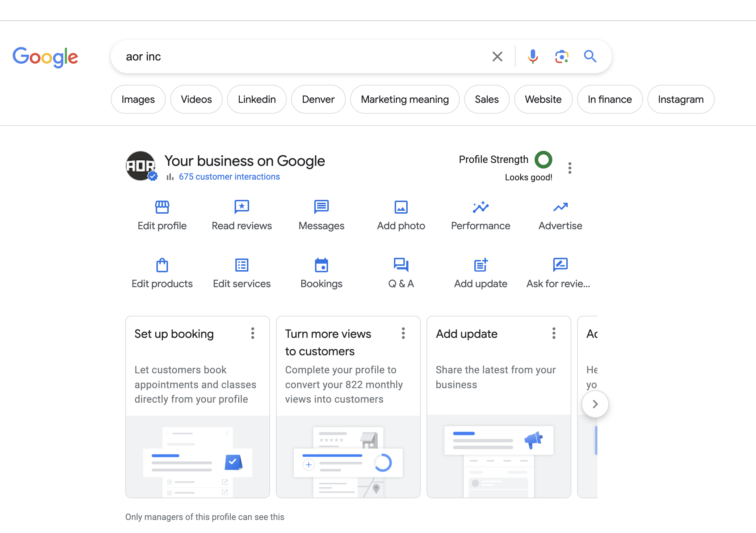Viewport: 756px width, 533px height.
Task: Select the Linkedin filter chip
Action: tap(257, 99)
